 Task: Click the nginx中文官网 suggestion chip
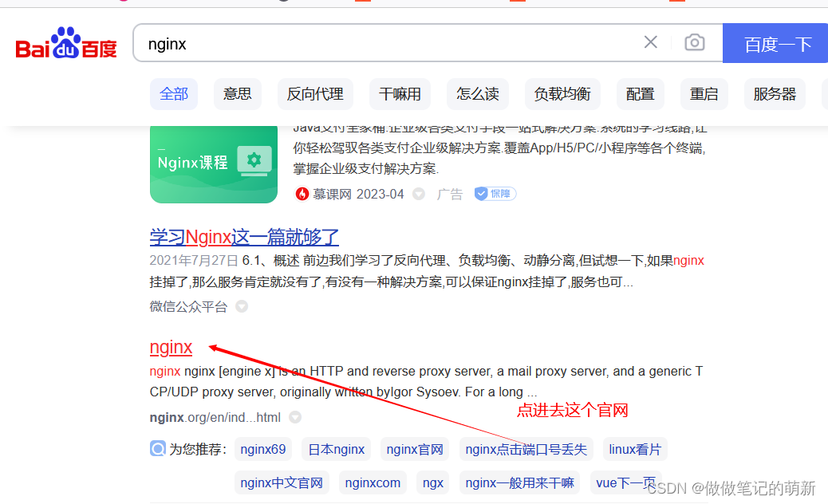pyautogui.click(x=282, y=482)
